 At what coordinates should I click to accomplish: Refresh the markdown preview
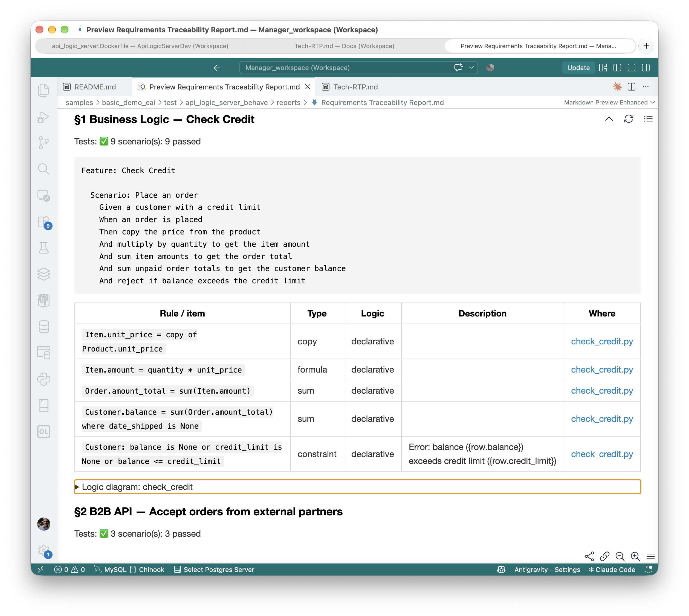coord(629,119)
